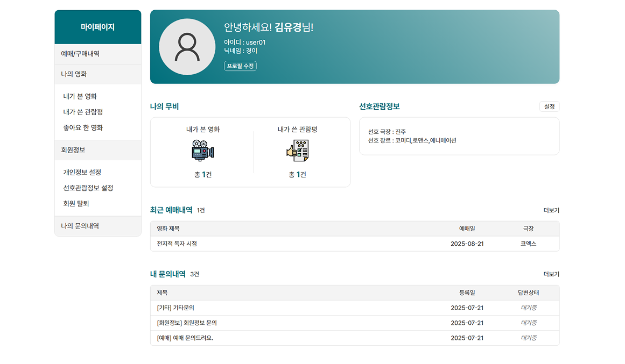
Task: Expand the 나의 영화 sidebar section
Action: [74, 74]
